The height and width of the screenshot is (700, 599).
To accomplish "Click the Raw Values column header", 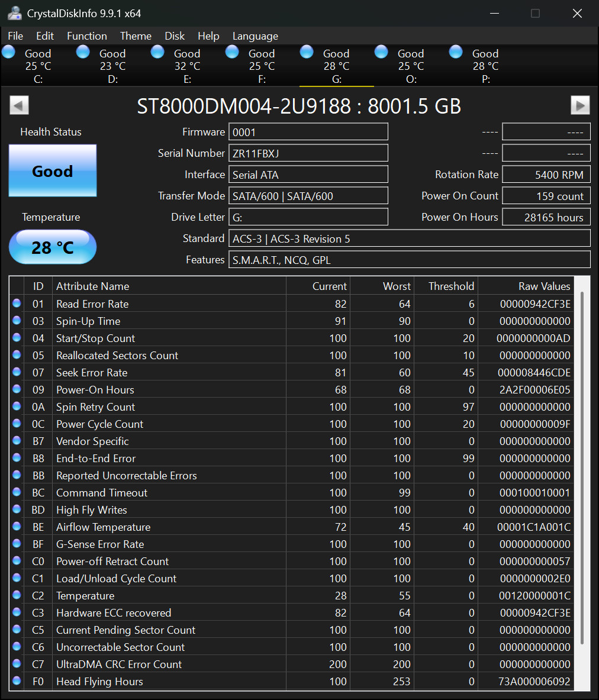I will (x=526, y=286).
